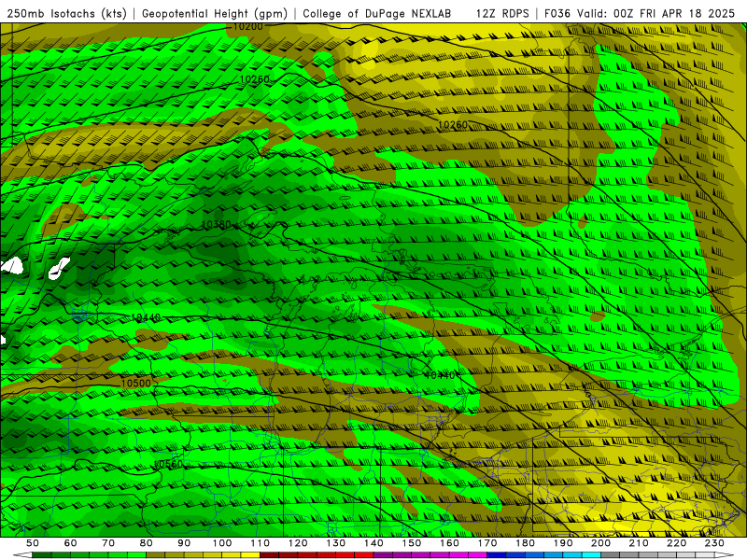Click the "Valid: 00Z FRI APR 18 2025" text

coord(656,14)
